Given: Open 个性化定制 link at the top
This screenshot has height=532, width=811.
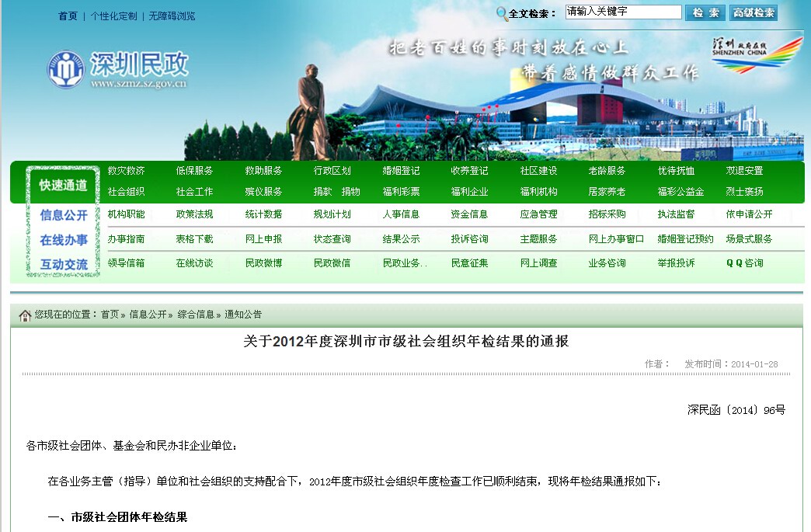Looking at the screenshot, I should point(113,16).
